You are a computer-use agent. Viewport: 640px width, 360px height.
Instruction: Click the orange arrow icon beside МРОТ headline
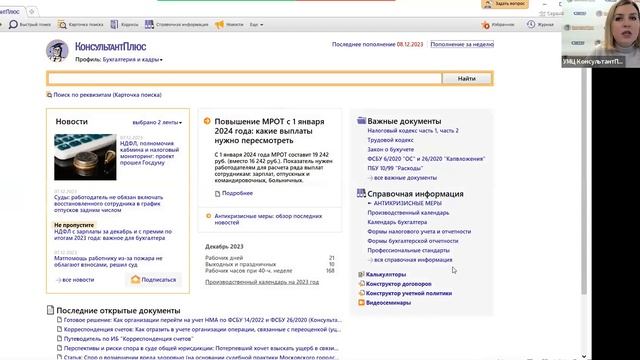(207, 121)
